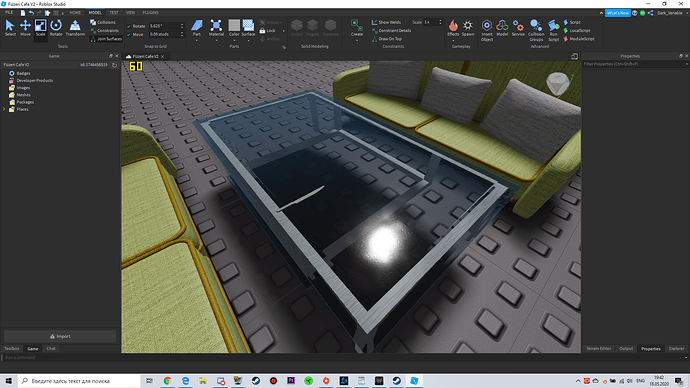Expand the Places folder

pyautogui.click(x=4, y=109)
